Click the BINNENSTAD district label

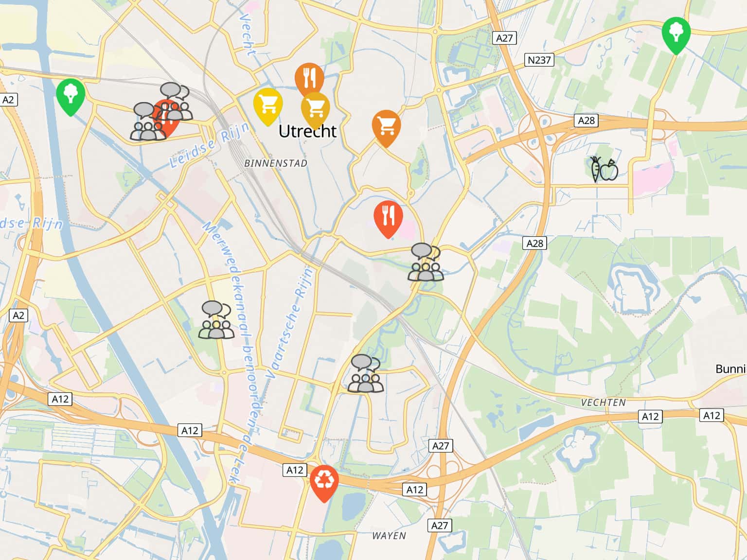click(276, 163)
